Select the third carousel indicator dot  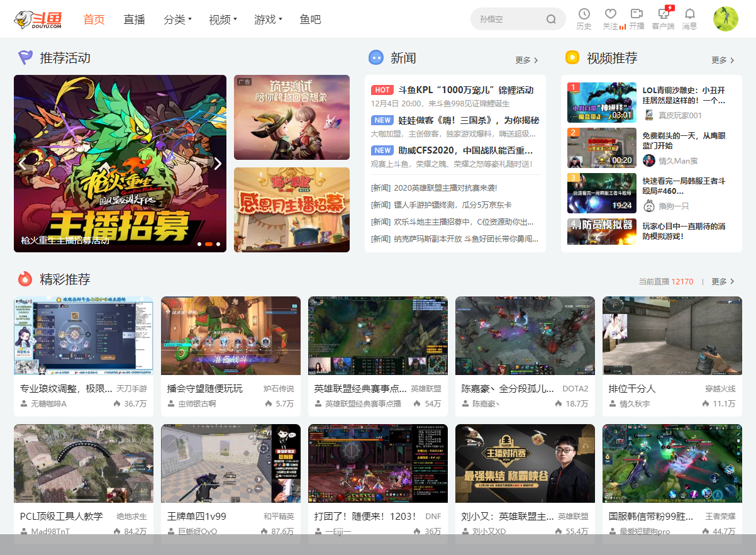218,244
